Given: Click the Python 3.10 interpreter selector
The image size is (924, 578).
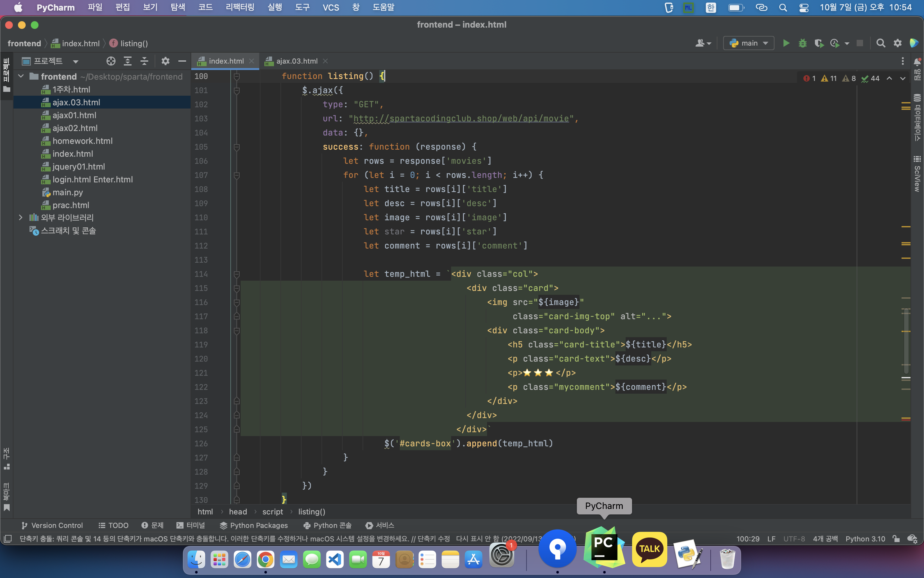Looking at the screenshot, I should (x=865, y=539).
